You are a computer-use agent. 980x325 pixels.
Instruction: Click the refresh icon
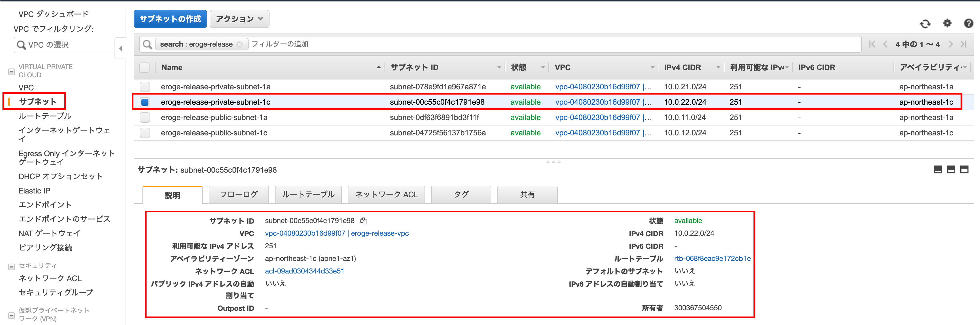pyautogui.click(x=925, y=24)
